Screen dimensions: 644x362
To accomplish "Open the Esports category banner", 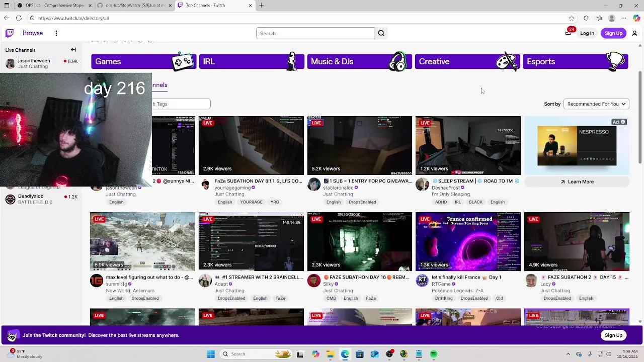I will pos(576,61).
